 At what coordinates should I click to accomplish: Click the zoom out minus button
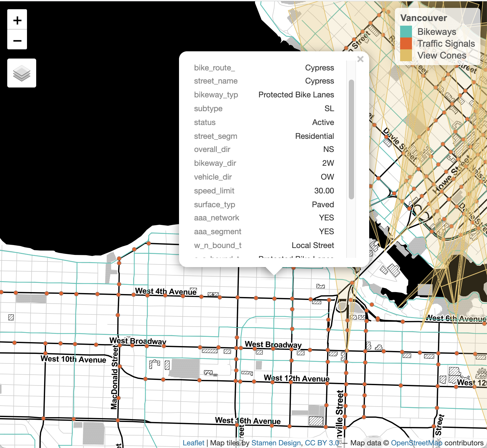coord(17,41)
